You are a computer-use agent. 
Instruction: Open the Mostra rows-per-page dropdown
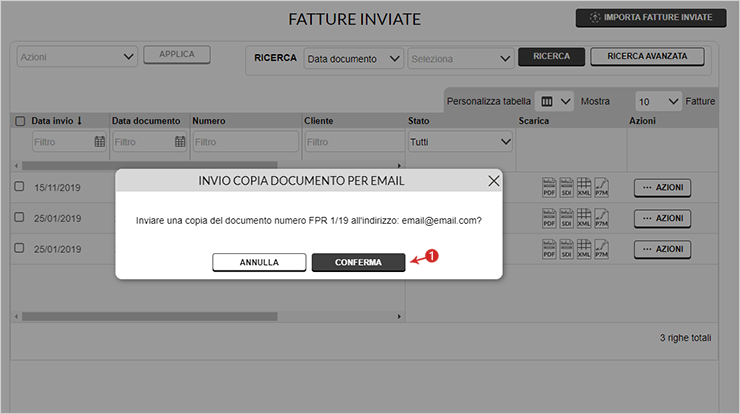click(658, 101)
